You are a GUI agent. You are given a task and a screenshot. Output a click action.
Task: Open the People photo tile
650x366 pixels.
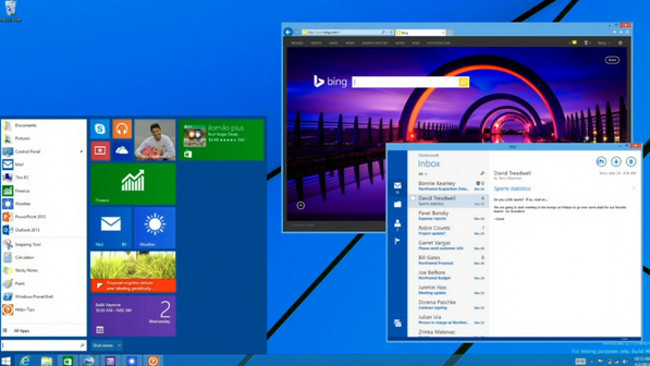point(155,140)
